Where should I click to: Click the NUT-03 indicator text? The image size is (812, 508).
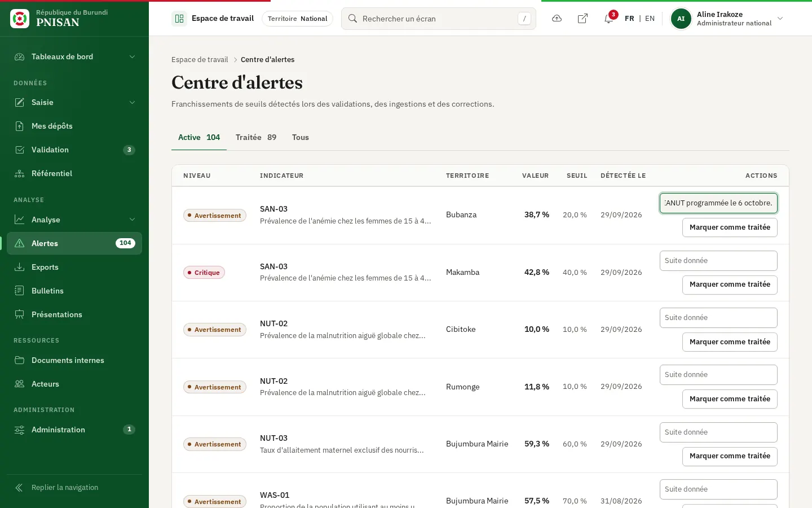tap(274, 438)
